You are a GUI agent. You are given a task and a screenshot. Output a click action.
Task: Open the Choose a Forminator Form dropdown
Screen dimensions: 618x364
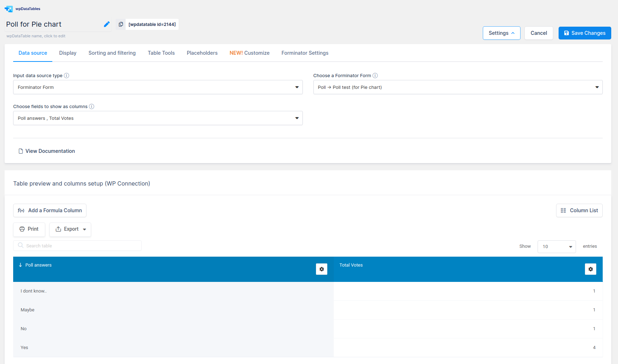pyautogui.click(x=458, y=87)
